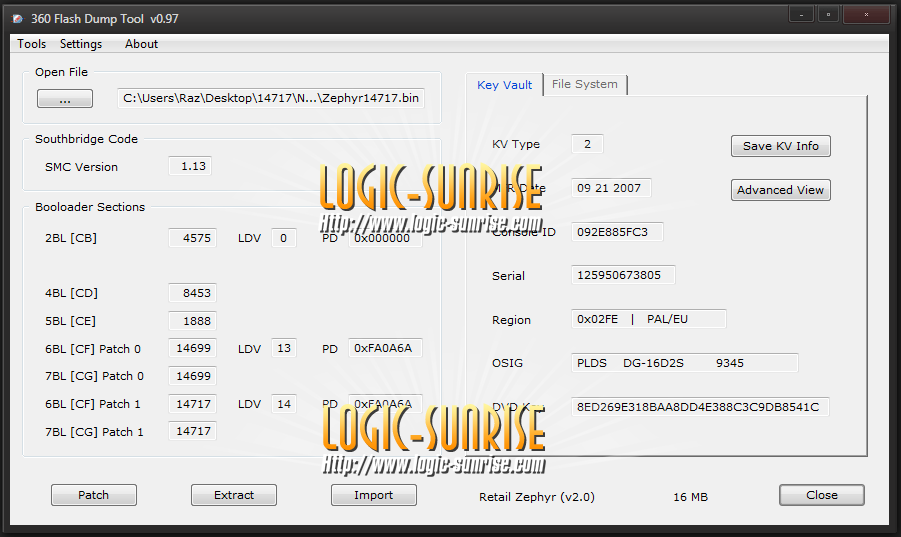Screen dimensions: 901x537
Task: Click the Region field 0x02FE PAL/EU
Action: 649,319
